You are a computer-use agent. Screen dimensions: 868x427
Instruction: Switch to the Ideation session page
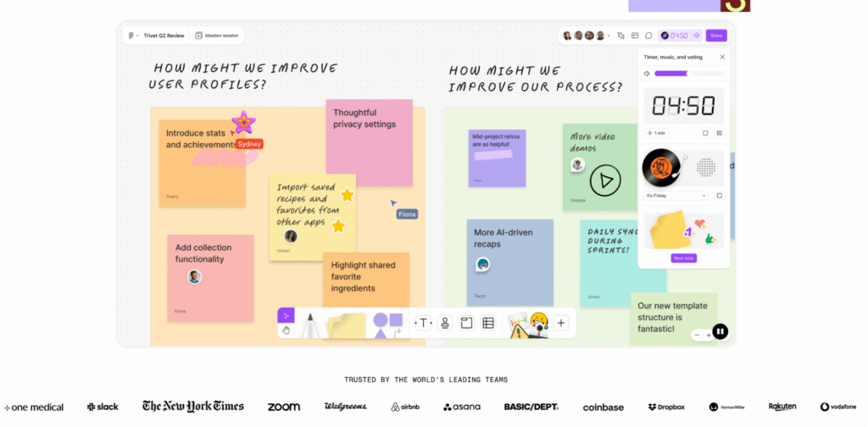[x=218, y=36]
